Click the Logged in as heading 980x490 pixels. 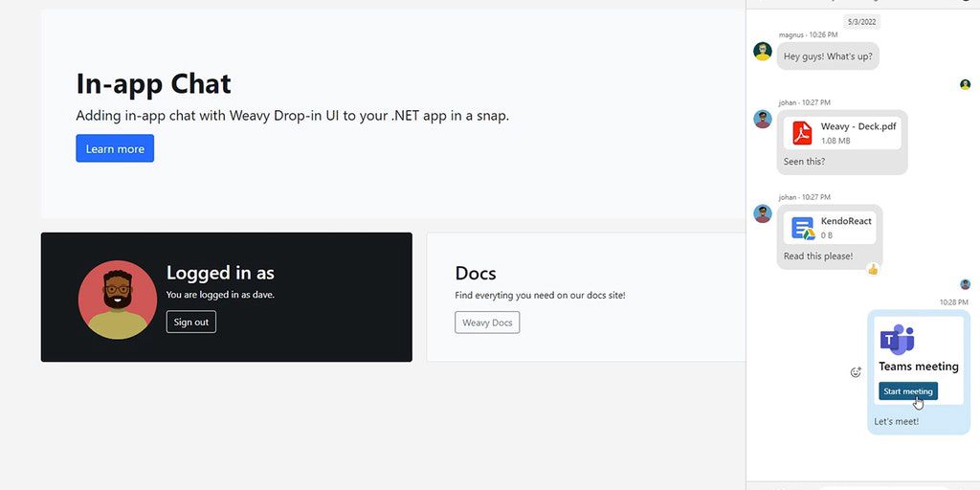click(x=220, y=273)
